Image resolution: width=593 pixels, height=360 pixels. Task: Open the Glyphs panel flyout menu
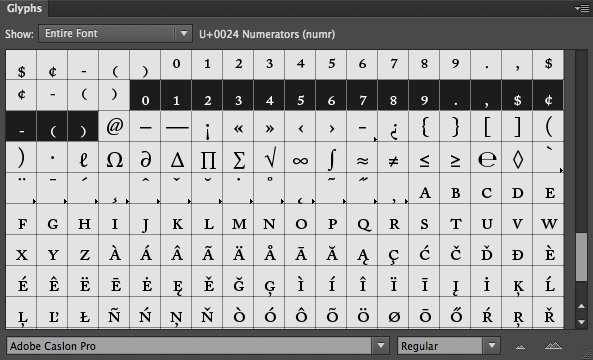point(582,8)
